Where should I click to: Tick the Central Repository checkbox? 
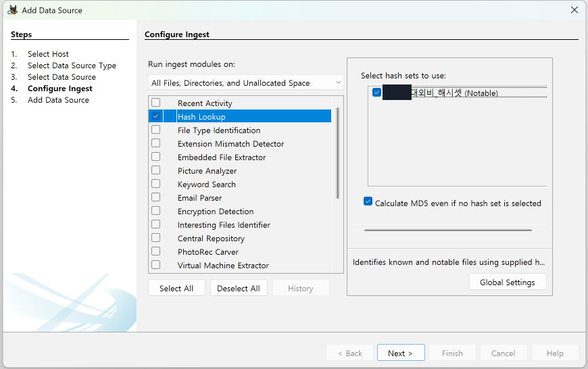tap(155, 238)
